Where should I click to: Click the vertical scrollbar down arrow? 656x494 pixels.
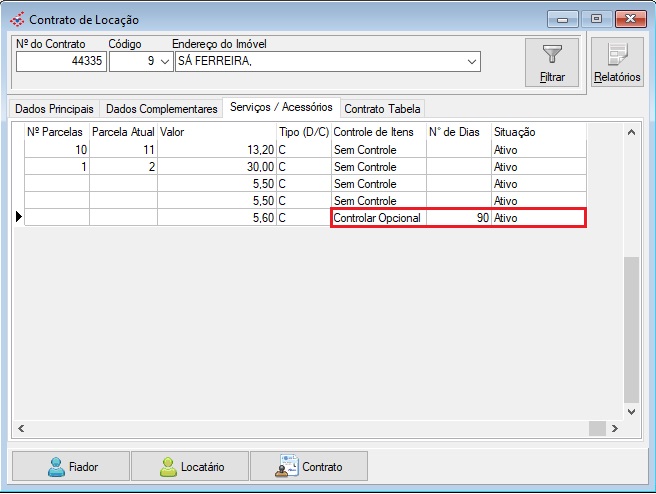click(630, 410)
